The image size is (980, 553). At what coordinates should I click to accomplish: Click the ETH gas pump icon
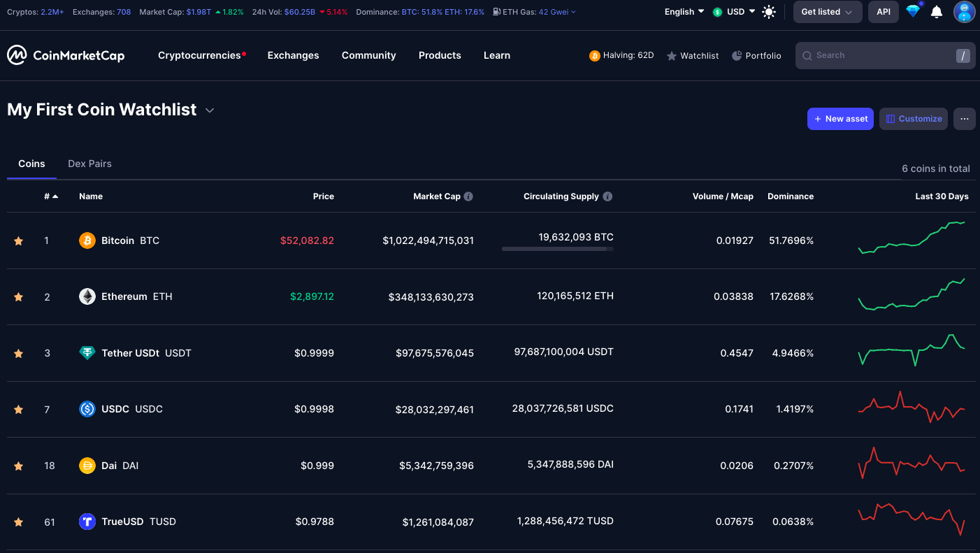(x=496, y=12)
